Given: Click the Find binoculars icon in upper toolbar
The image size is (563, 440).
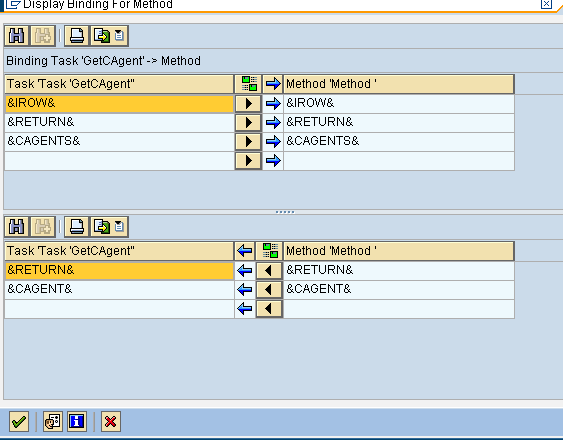Looking at the screenshot, I should (17, 36).
